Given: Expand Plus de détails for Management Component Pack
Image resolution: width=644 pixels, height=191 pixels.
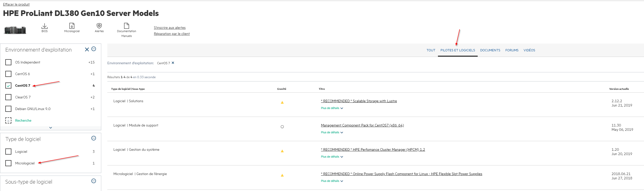Looking at the screenshot, I should coord(332,132).
